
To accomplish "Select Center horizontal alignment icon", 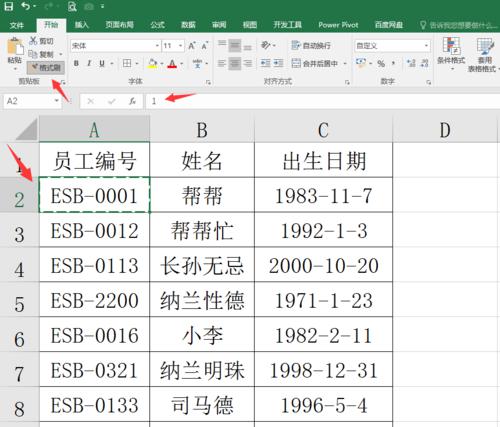I will tap(235, 63).
